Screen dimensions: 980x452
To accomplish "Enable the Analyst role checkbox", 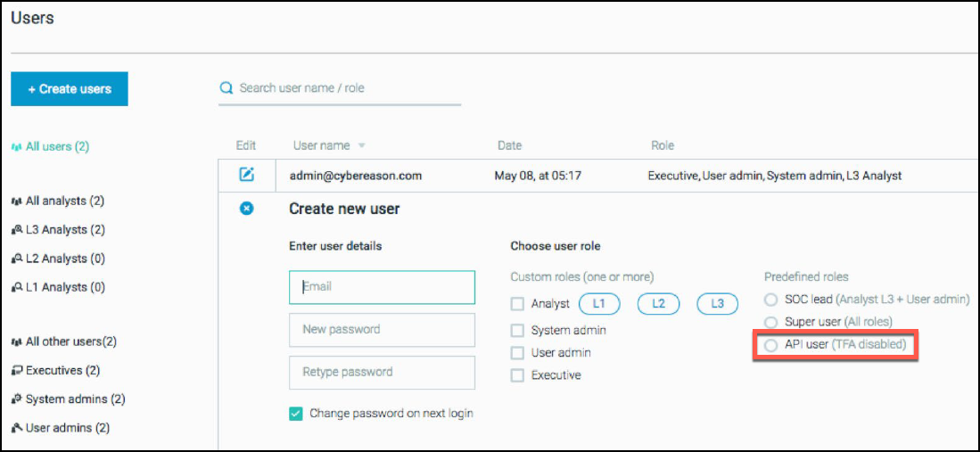I will coord(517,304).
